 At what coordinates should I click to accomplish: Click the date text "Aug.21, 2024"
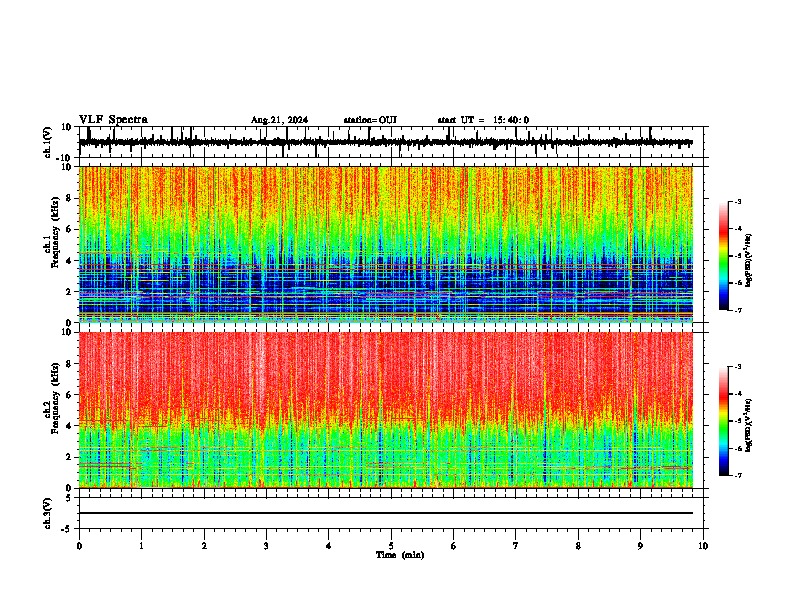pyautogui.click(x=279, y=120)
